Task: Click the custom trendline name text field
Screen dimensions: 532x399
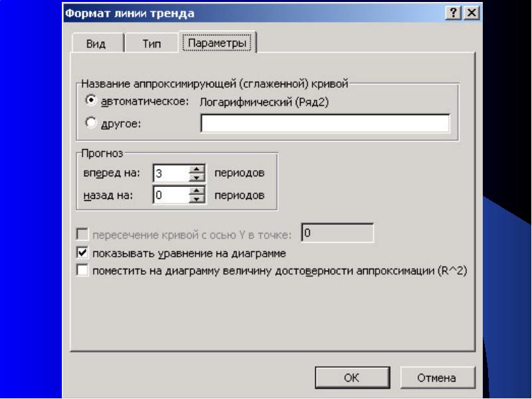Action: pos(325,123)
